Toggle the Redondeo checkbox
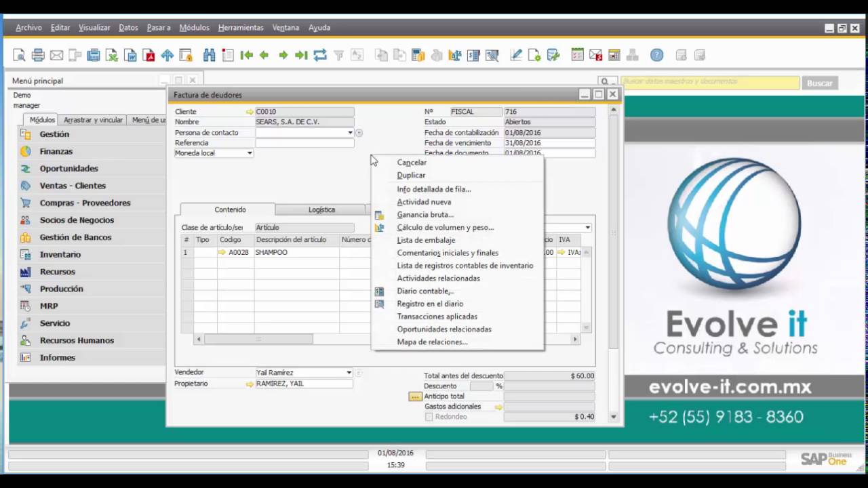Image resolution: width=868 pixels, height=488 pixels. [x=429, y=417]
